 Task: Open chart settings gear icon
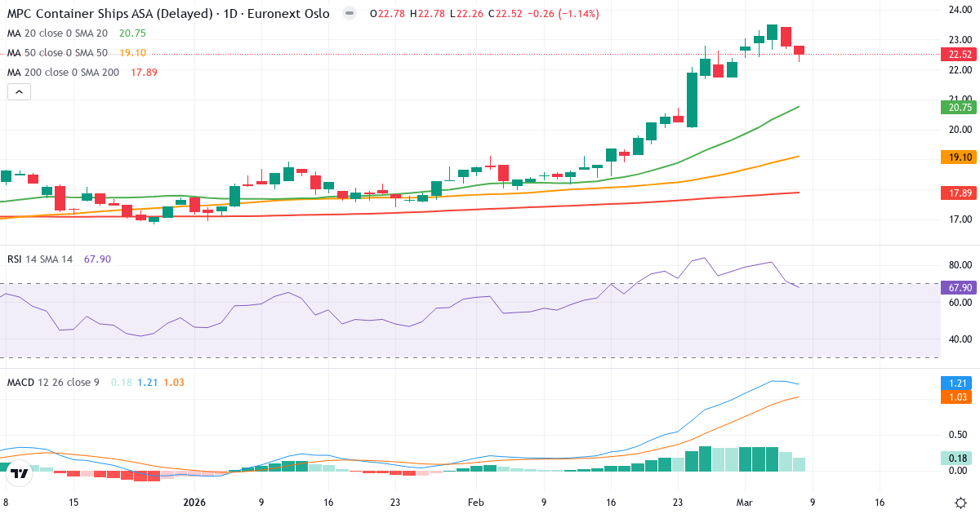coord(960,503)
